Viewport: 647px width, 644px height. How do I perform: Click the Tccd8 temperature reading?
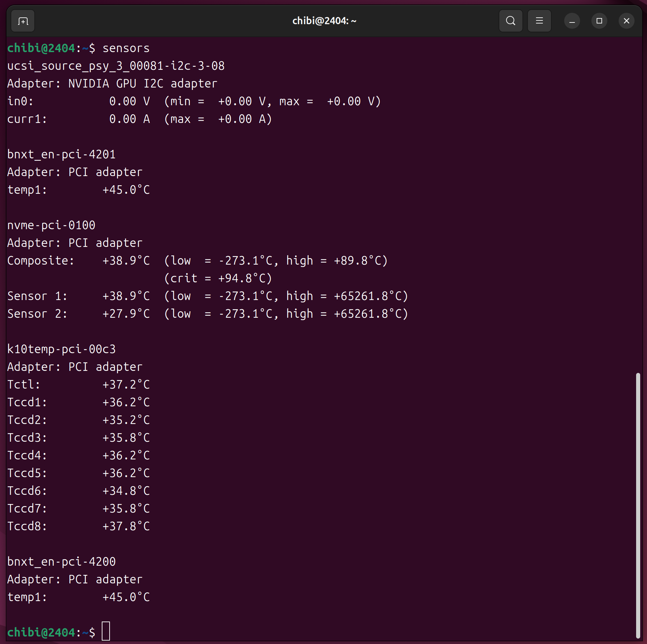[x=126, y=527]
